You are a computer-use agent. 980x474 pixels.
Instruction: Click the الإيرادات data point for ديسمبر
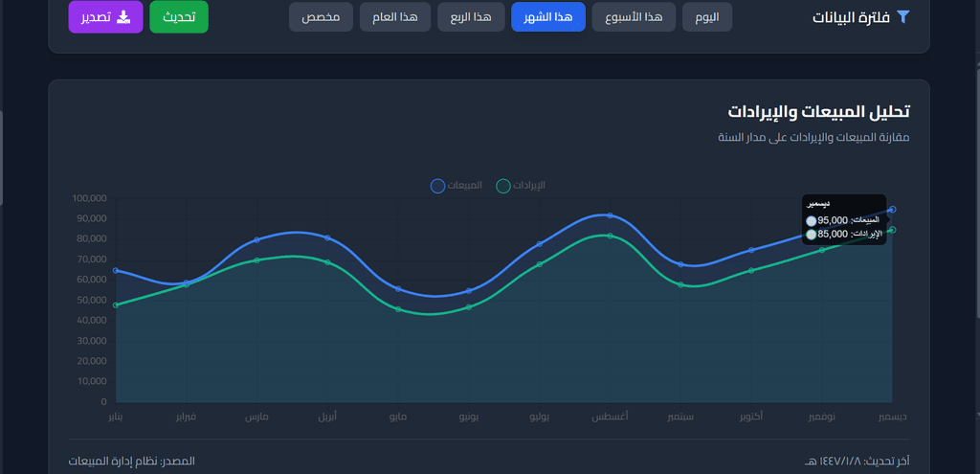(x=892, y=230)
